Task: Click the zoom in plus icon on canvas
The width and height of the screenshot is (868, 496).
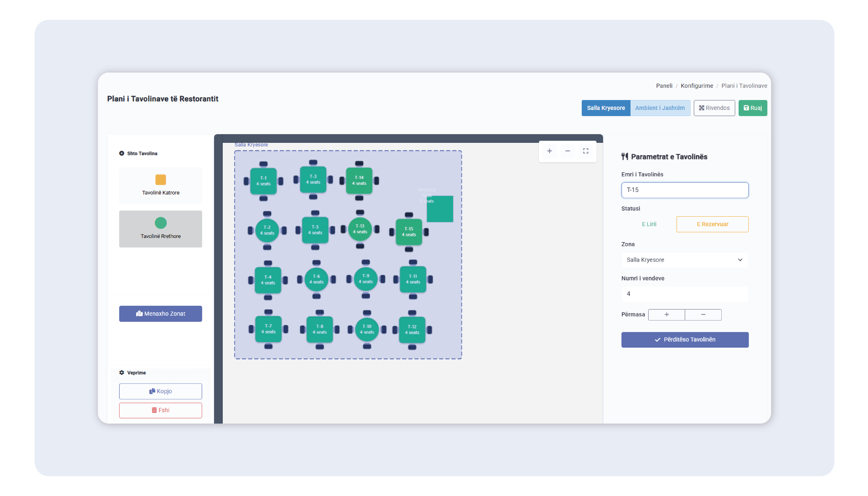Action: (x=549, y=151)
